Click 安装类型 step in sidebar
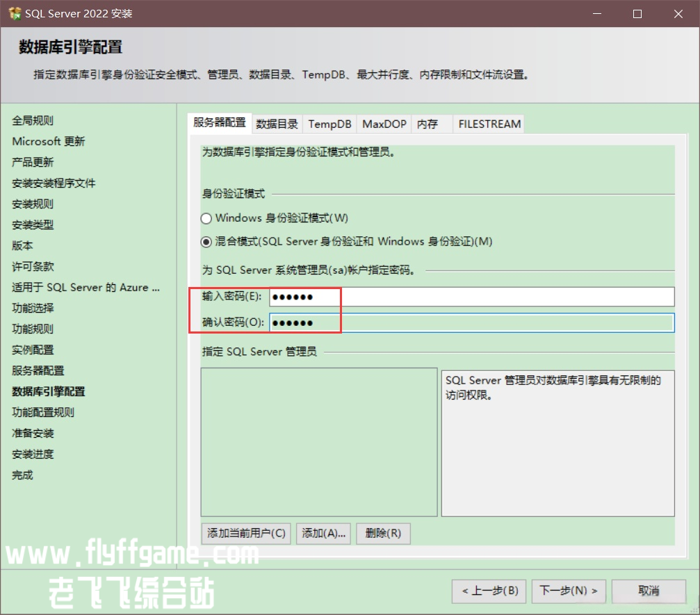 pyautogui.click(x=33, y=225)
